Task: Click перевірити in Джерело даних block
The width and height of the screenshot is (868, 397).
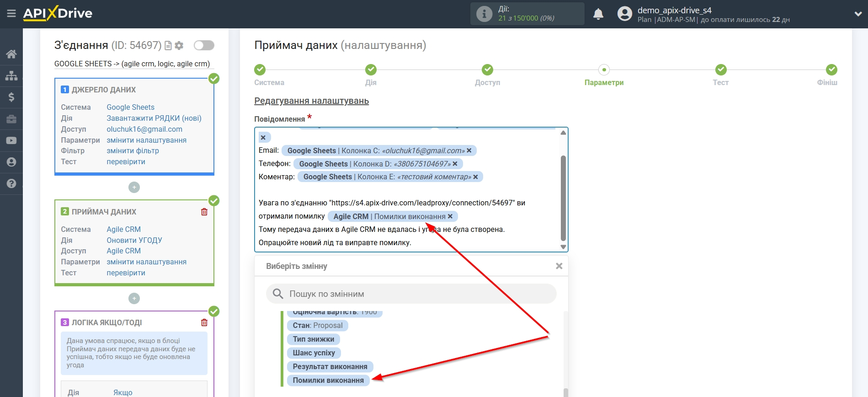Action: coord(126,161)
